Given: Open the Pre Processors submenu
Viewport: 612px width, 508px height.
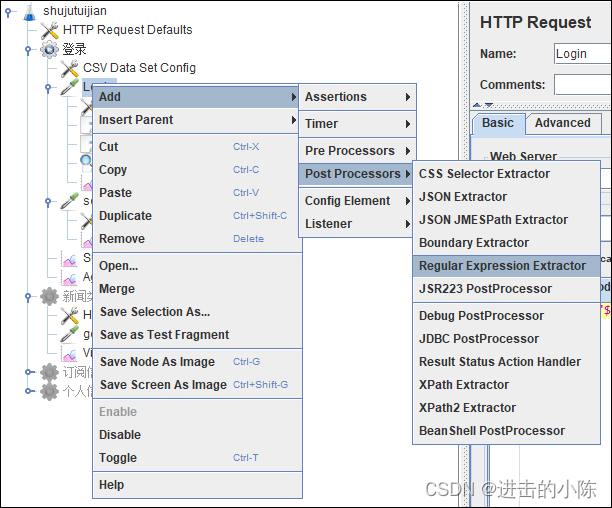Looking at the screenshot, I should (x=358, y=151).
